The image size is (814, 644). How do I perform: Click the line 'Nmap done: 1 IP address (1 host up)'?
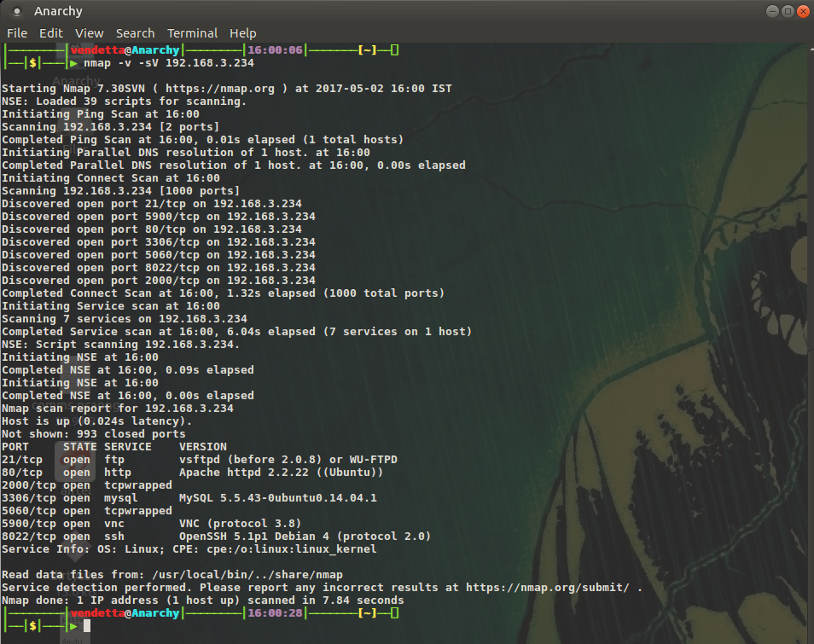[x=203, y=600]
